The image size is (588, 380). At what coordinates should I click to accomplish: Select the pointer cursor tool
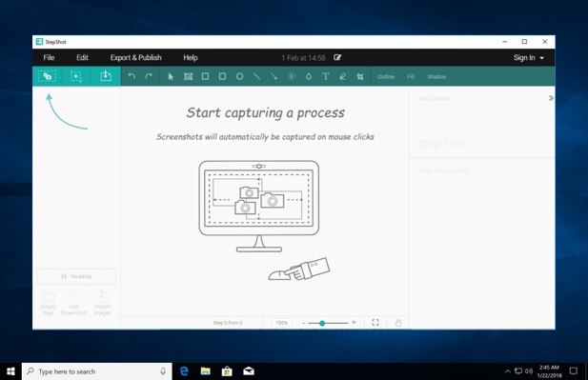click(x=171, y=76)
